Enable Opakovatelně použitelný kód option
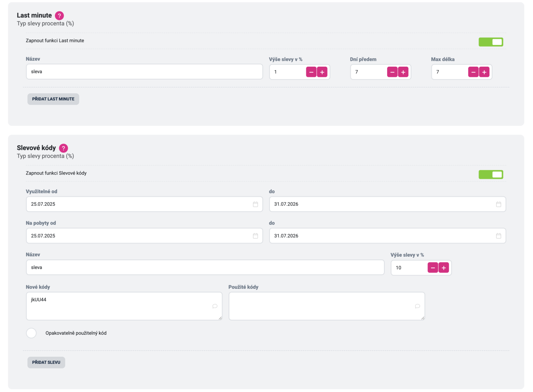 (x=31, y=333)
